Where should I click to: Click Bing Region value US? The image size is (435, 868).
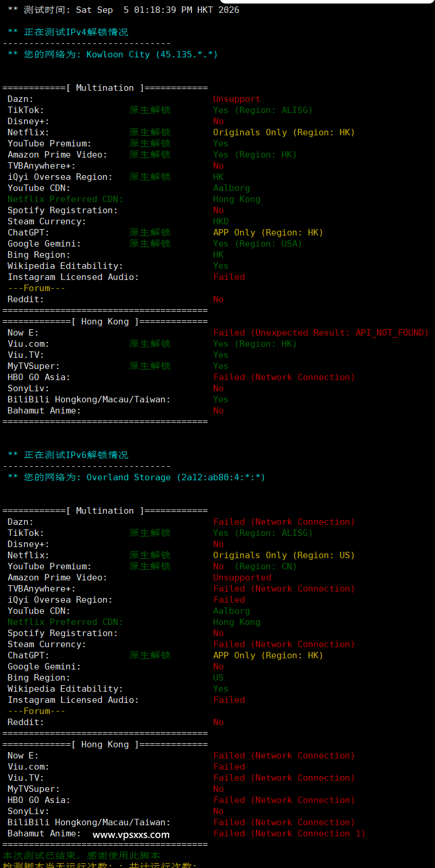click(x=218, y=678)
